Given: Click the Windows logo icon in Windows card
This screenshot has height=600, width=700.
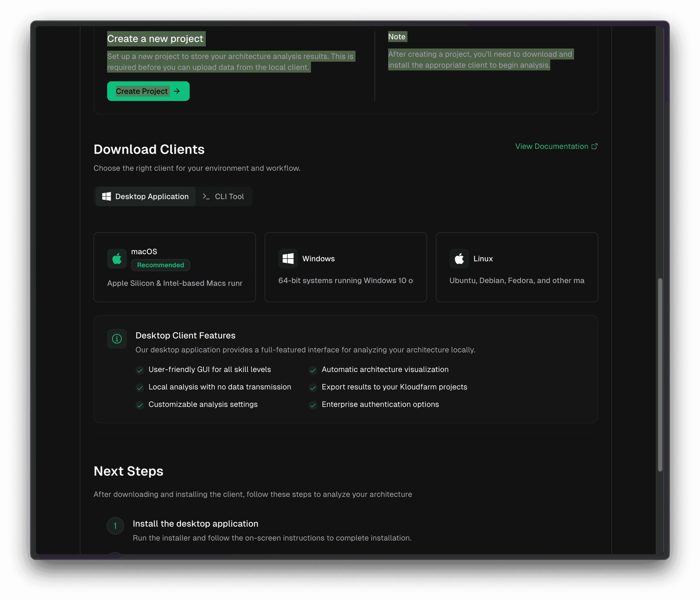Looking at the screenshot, I should [x=288, y=259].
